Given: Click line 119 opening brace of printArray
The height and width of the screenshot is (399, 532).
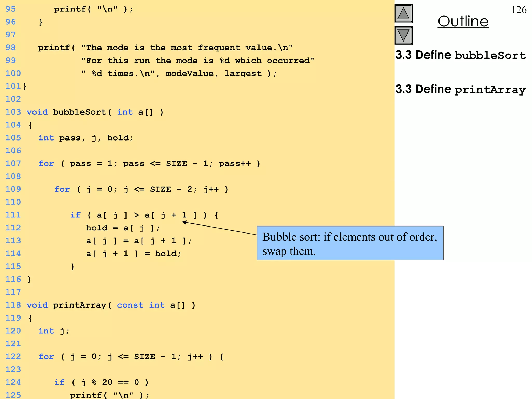Looking at the screenshot, I should (30, 318).
